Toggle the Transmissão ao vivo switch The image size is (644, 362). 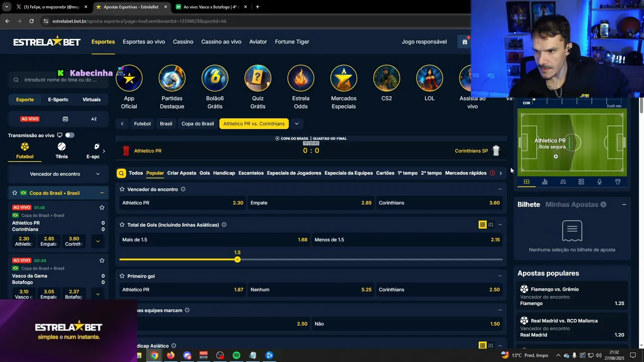pos(69,135)
